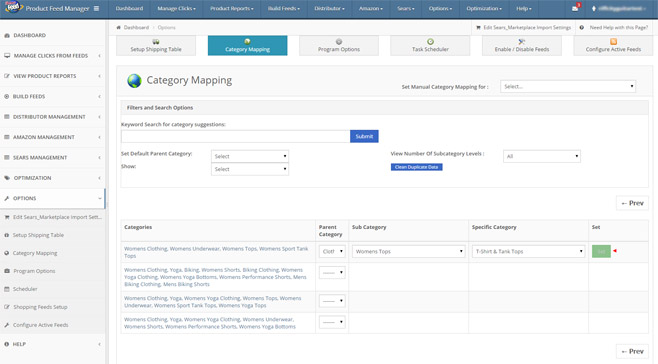Viewport: 658px width, 364px height.
Task: Click the help icon for Need Help with this Page
Action: point(582,27)
